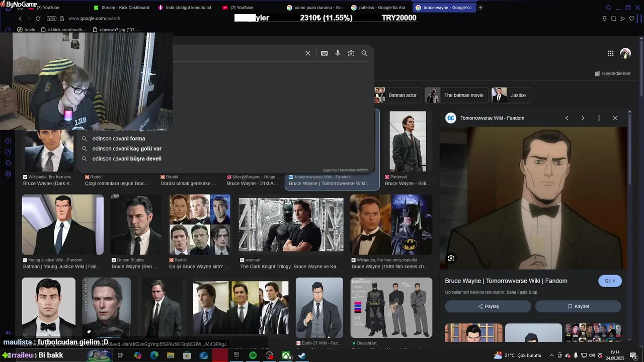
Task: Switch to como puan durumu tab
Action: coord(315,8)
